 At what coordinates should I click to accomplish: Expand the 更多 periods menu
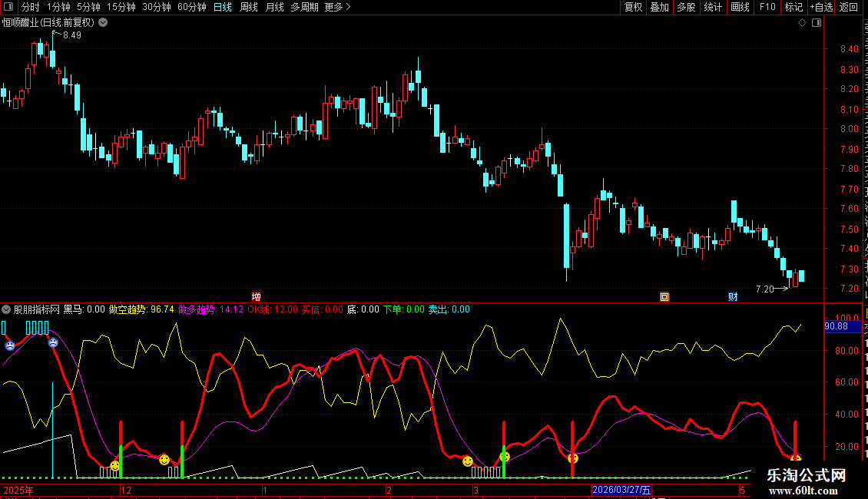point(337,7)
